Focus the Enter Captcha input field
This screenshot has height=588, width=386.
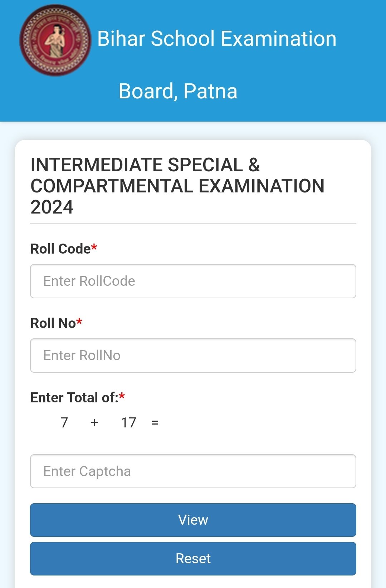point(193,471)
